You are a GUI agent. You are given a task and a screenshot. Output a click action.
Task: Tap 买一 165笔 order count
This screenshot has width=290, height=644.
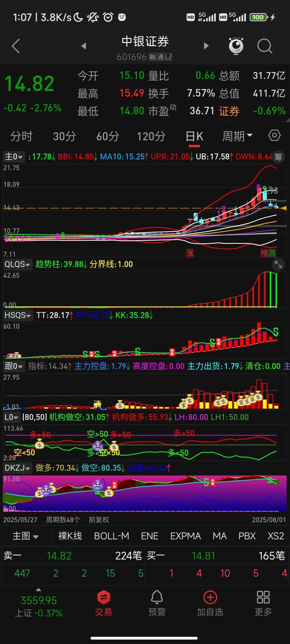[x=272, y=556]
